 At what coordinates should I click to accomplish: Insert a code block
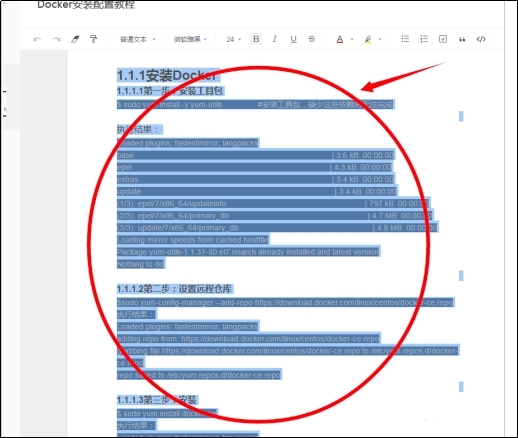481,39
